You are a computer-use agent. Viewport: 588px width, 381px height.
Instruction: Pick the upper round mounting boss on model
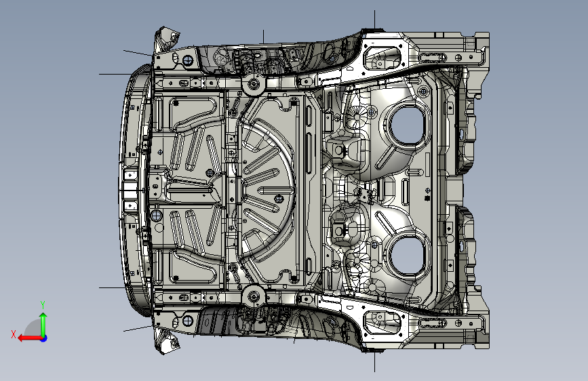tap(254, 83)
